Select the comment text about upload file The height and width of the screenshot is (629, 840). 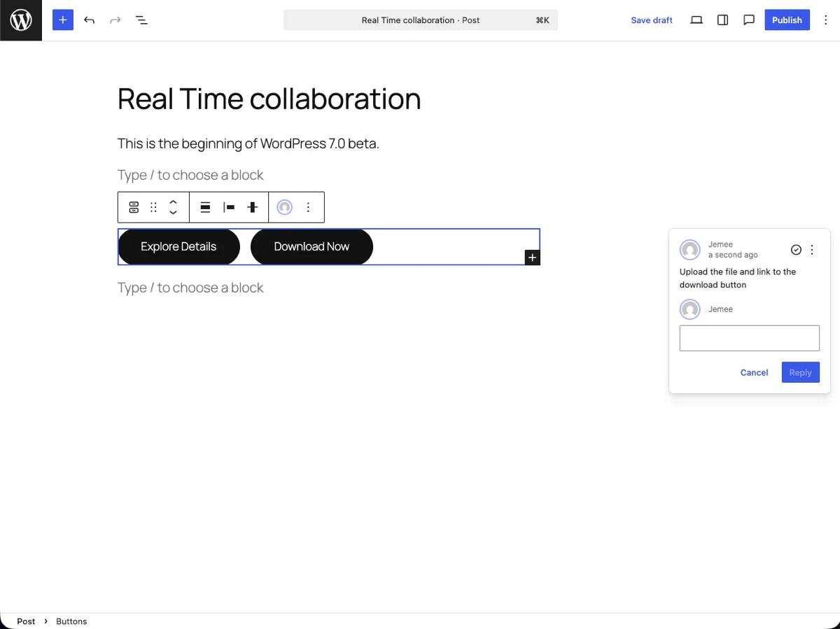pos(738,278)
